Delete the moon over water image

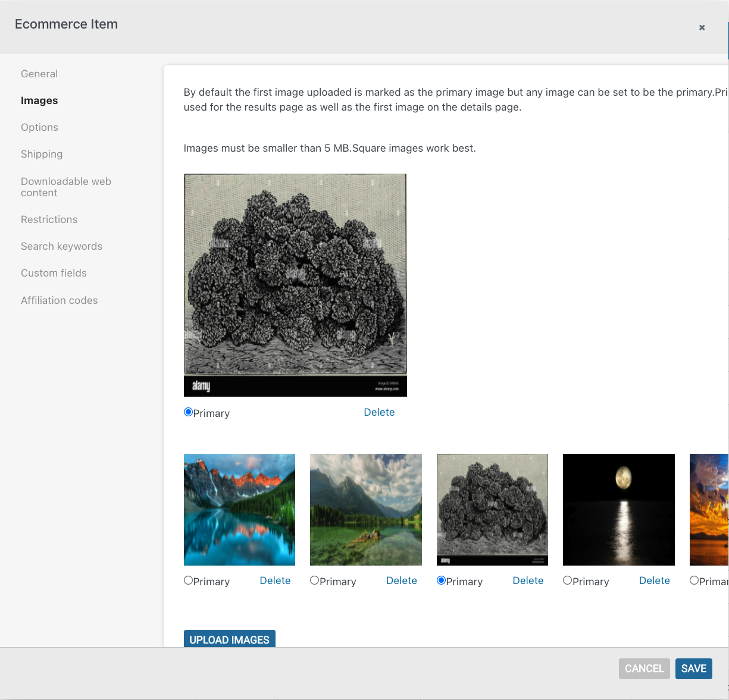pos(655,580)
